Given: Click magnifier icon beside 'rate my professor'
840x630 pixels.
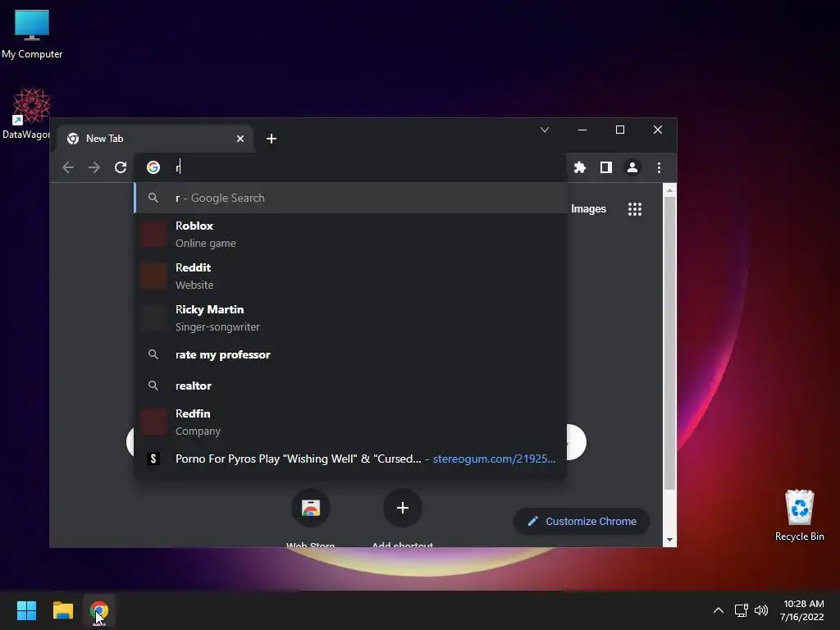Looking at the screenshot, I should coord(153,354).
